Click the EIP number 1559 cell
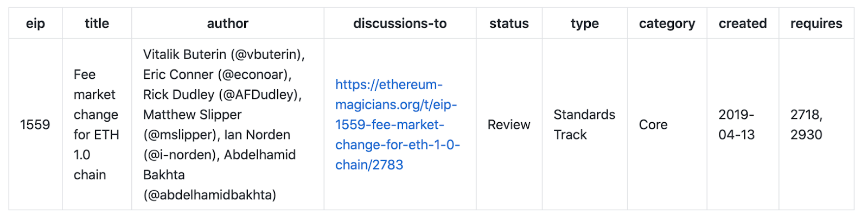Image resolution: width=868 pixels, height=220 pixels. tap(35, 124)
